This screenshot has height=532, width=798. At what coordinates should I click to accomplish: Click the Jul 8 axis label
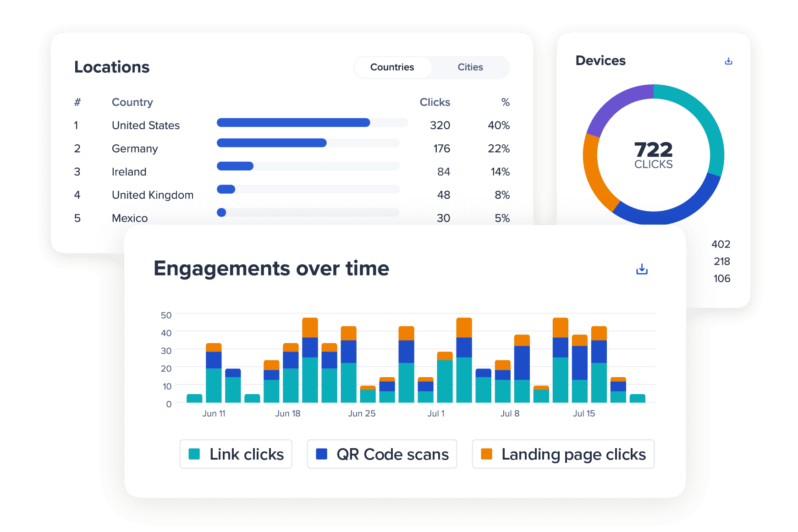coord(510,413)
